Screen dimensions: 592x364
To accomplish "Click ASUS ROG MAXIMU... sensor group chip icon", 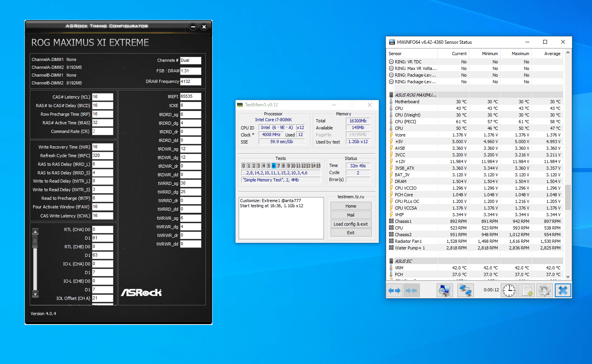I will coord(391,95).
